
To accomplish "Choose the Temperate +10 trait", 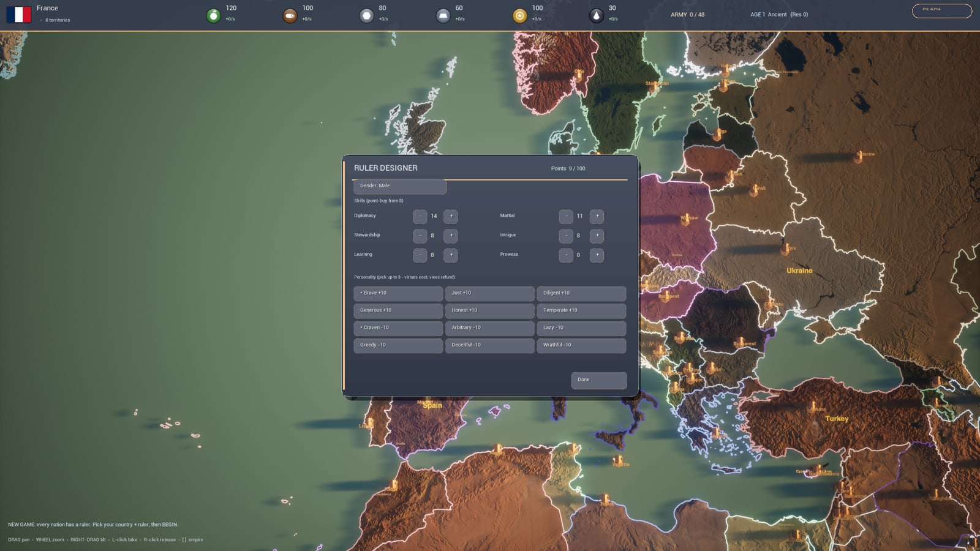I will (x=581, y=310).
